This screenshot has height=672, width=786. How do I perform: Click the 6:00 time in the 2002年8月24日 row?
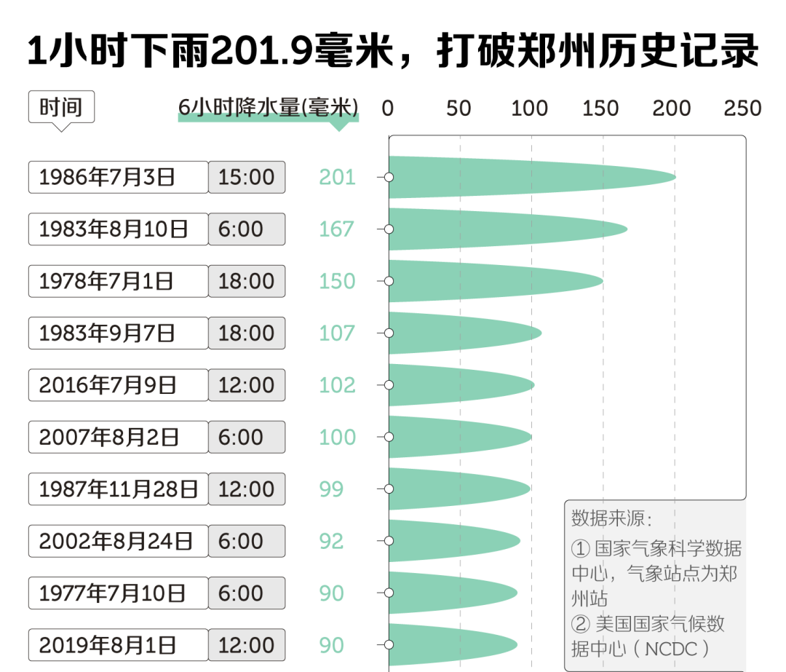[247, 541]
